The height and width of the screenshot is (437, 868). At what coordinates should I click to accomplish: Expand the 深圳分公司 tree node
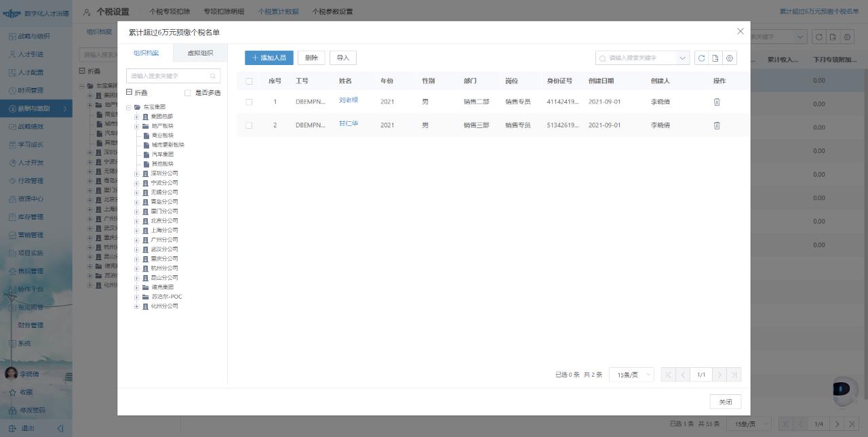coord(136,173)
